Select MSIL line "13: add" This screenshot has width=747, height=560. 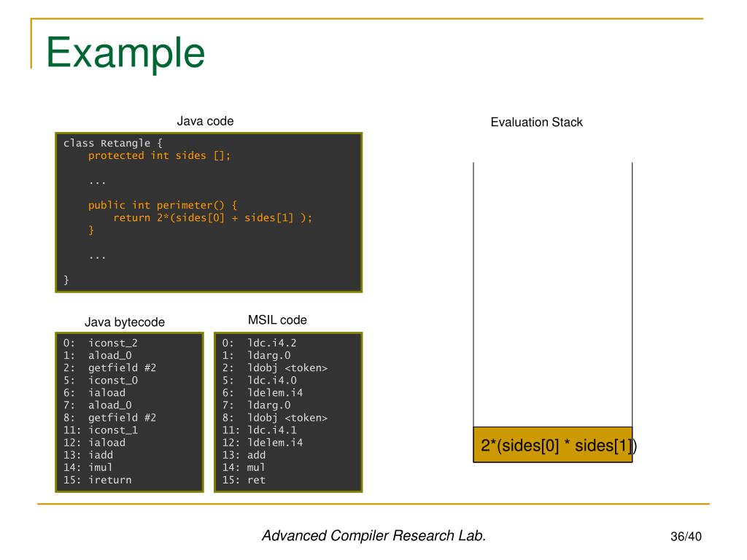(x=244, y=455)
